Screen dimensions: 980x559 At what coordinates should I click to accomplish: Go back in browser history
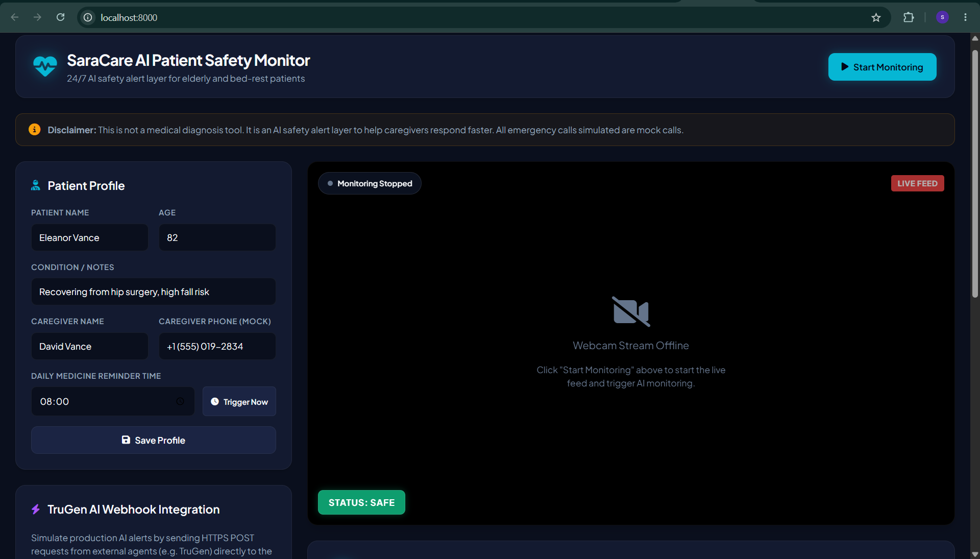(x=15, y=17)
